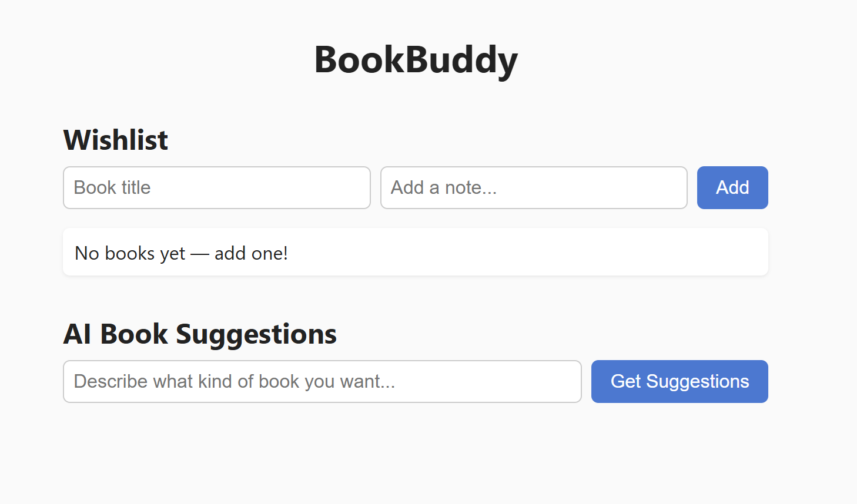Screen dimensions: 857x504
Task: Select the AI suggestions prompt box
Action: [x=322, y=381]
